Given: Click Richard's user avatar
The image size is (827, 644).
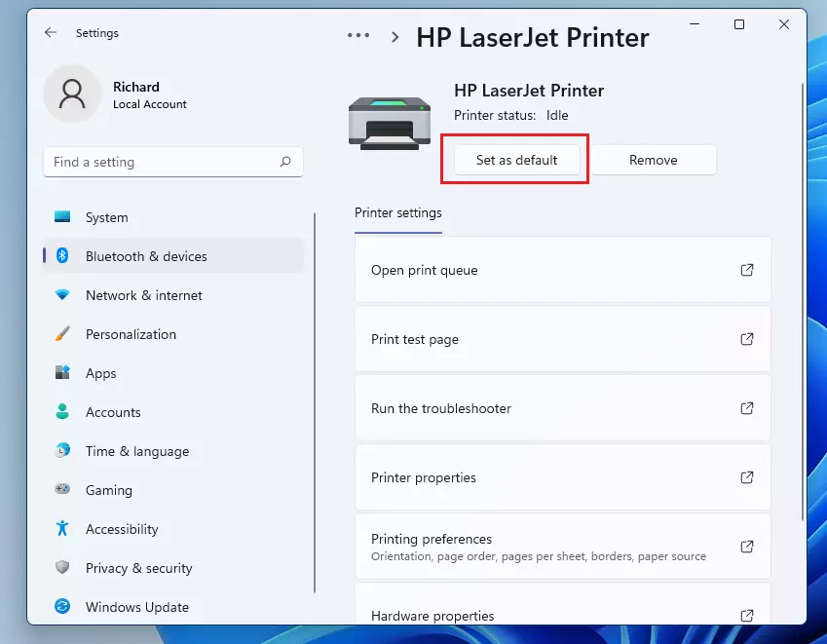Looking at the screenshot, I should pyautogui.click(x=72, y=94).
